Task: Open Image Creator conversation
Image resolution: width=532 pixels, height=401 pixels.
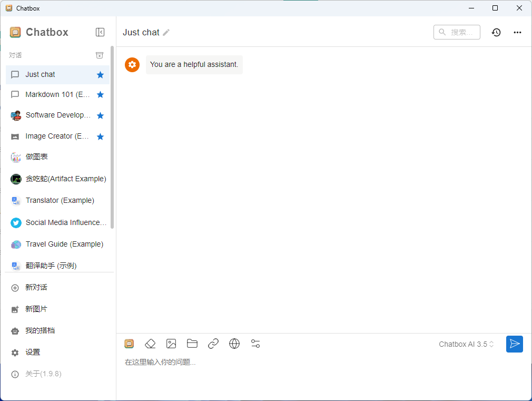Action: 58,136
